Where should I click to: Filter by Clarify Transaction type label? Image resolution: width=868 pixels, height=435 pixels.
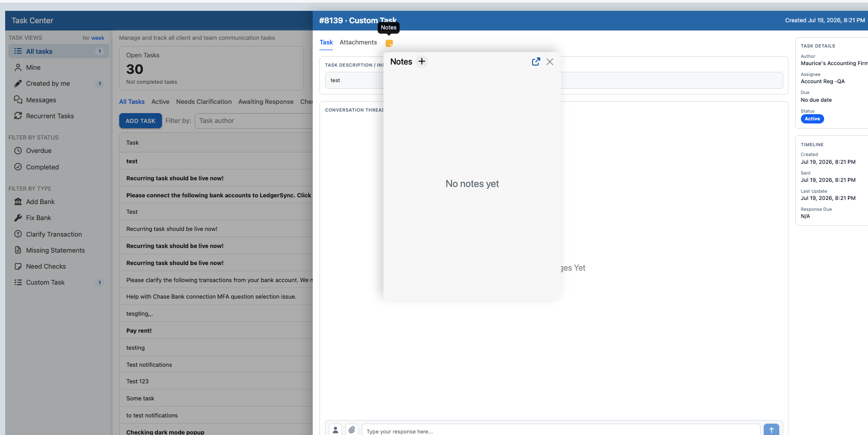click(54, 234)
